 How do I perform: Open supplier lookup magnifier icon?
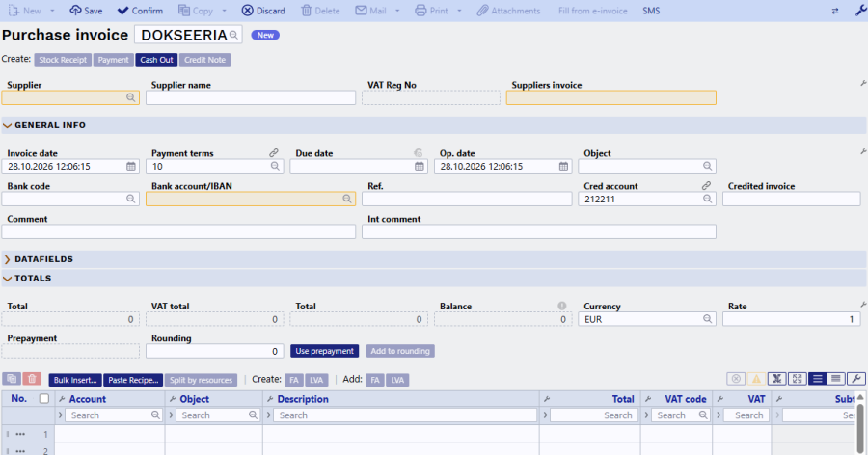coord(130,97)
